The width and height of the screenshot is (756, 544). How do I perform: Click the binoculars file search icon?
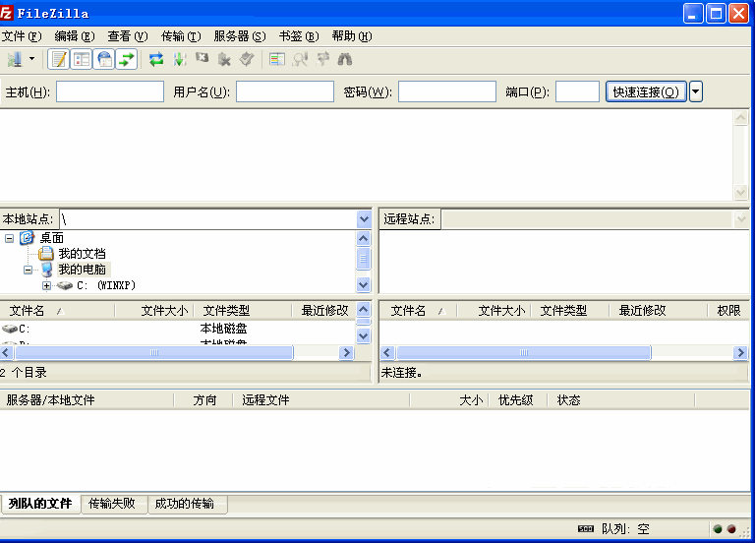(345, 59)
